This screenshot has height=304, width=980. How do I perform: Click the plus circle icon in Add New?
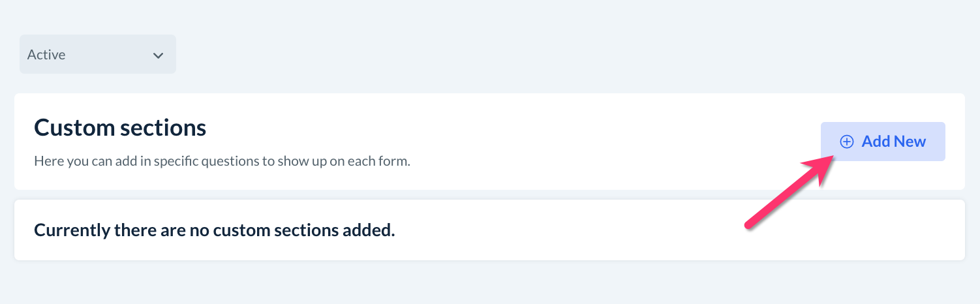[846, 142]
